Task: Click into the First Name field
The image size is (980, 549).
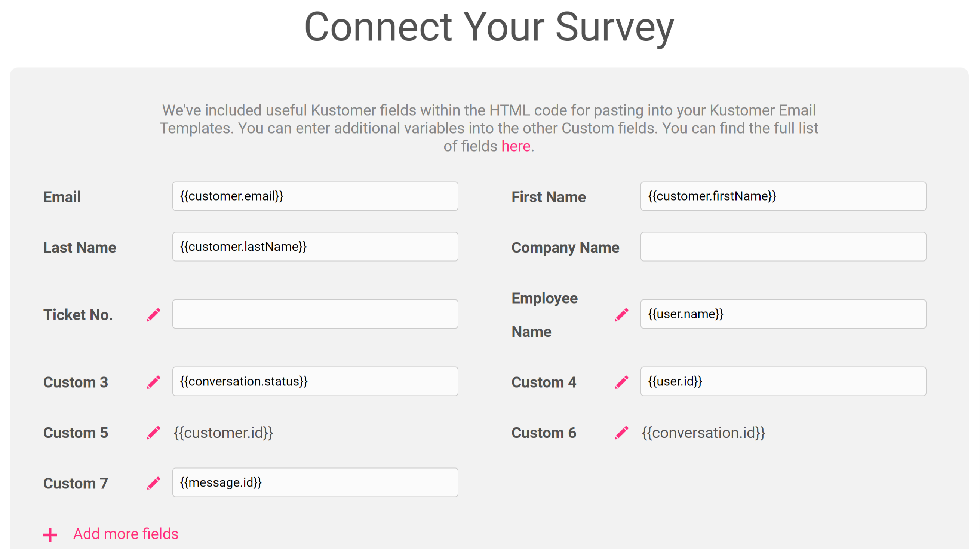Action: tap(783, 196)
